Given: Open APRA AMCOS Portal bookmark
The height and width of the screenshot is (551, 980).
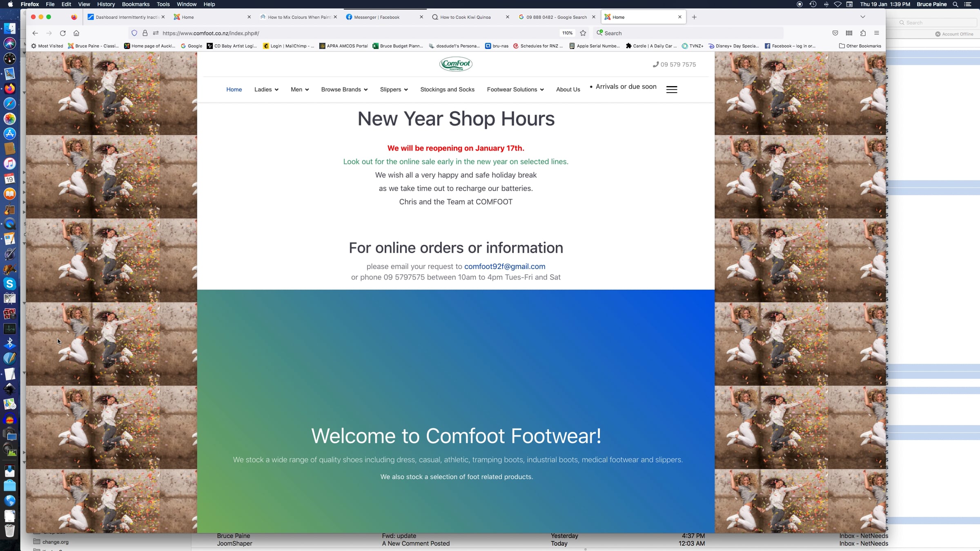Looking at the screenshot, I should [x=343, y=46].
